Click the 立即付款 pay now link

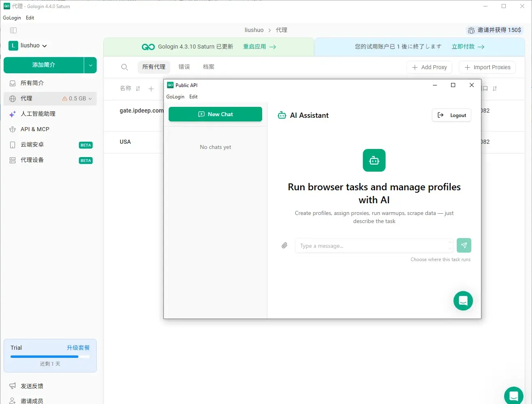tap(468, 47)
